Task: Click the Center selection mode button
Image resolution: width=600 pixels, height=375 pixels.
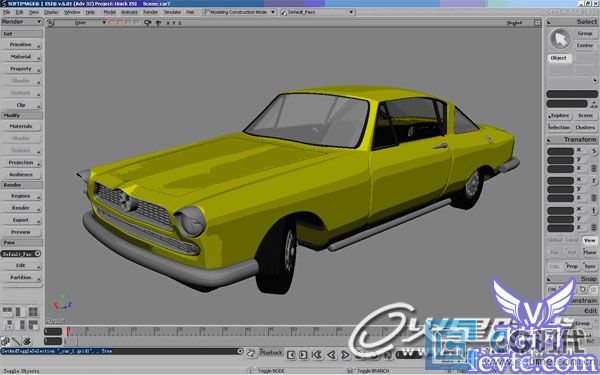Action: (x=585, y=46)
